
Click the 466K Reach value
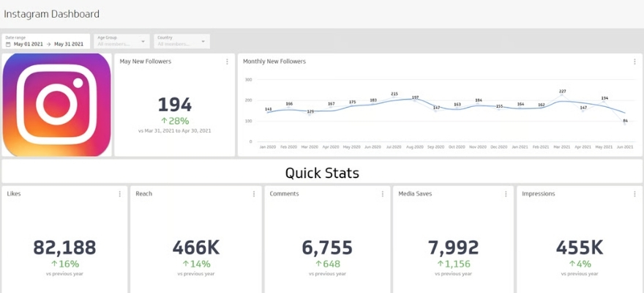coord(196,248)
